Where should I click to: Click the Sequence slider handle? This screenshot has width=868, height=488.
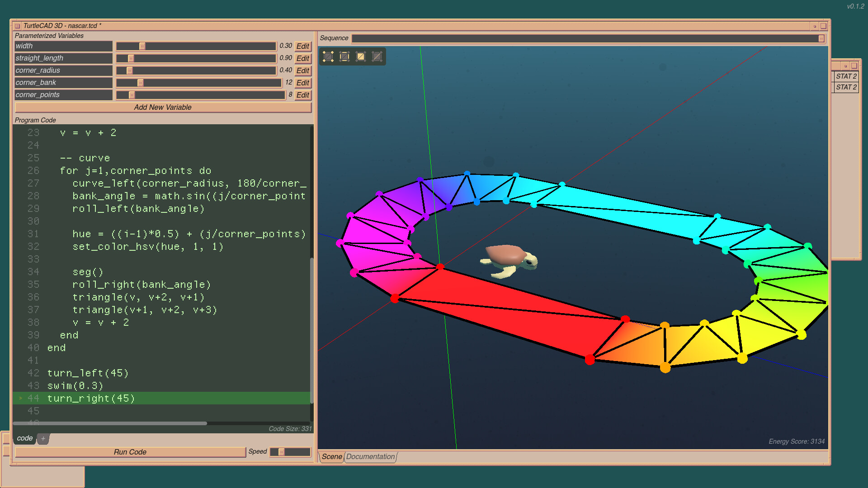(x=821, y=38)
